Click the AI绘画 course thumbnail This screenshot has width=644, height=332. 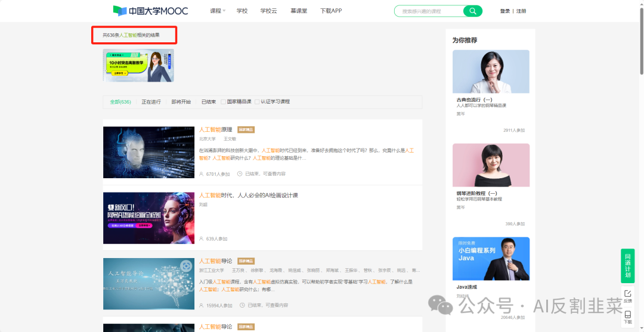148,218
